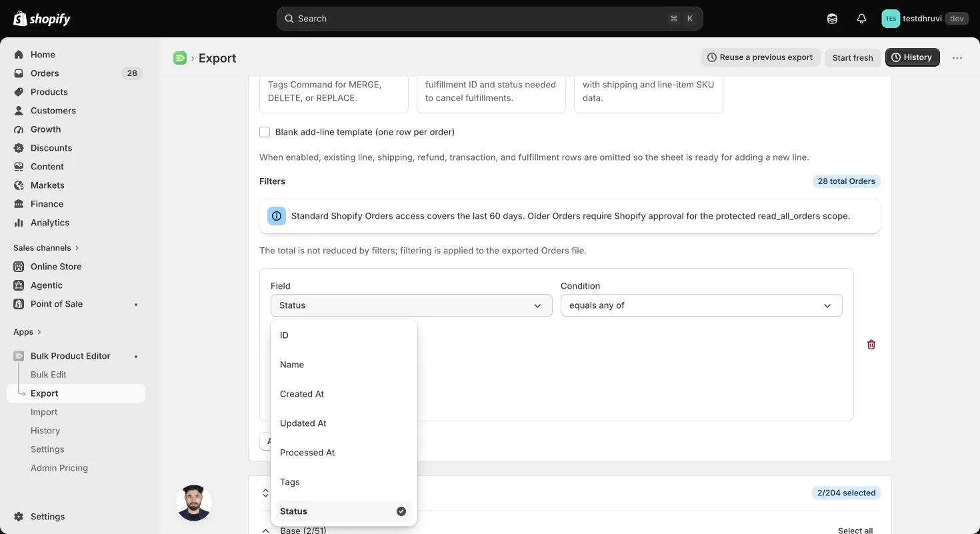Click the top Search field

coord(489,19)
